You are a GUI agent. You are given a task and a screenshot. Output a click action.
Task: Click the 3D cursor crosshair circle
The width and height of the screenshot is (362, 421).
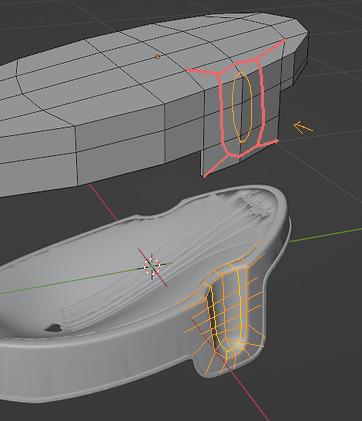tap(152, 266)
